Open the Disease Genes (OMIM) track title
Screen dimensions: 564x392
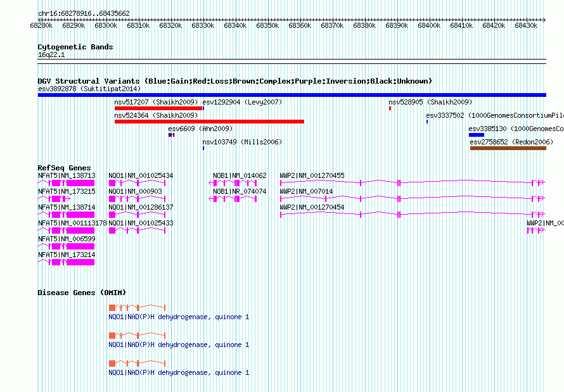(82, 293)
